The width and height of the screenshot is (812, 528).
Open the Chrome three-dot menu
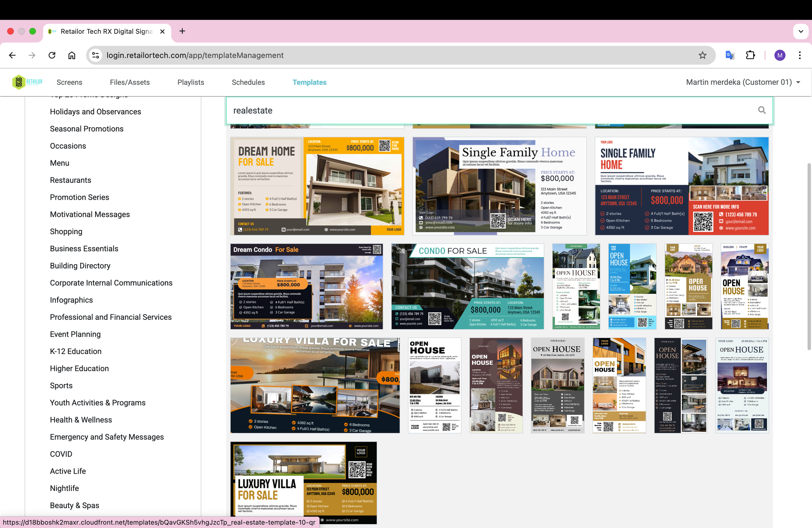tap(799, 55)
